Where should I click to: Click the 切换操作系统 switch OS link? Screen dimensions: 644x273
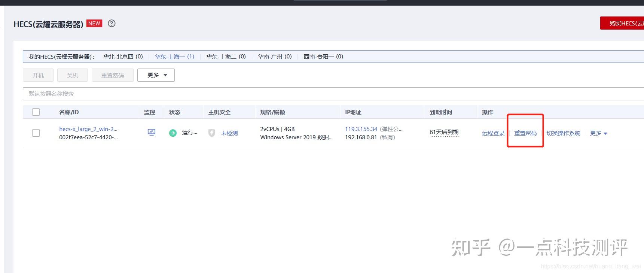(x=564, y=133)
